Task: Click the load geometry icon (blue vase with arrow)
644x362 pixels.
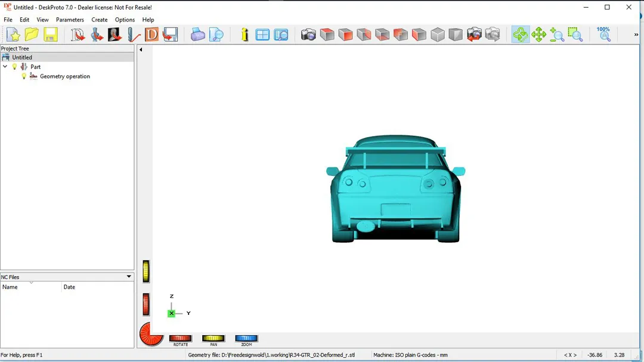Action: (97, 35)
